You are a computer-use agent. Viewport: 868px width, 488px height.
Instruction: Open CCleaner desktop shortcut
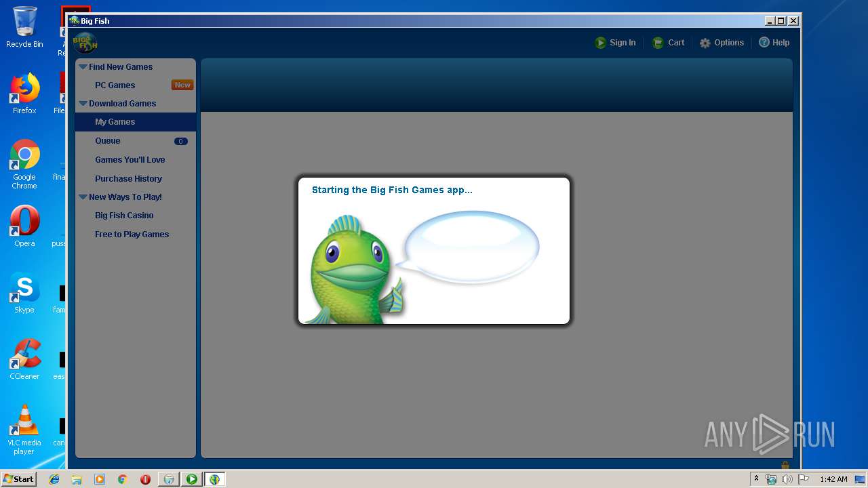[x=24, y=359]
